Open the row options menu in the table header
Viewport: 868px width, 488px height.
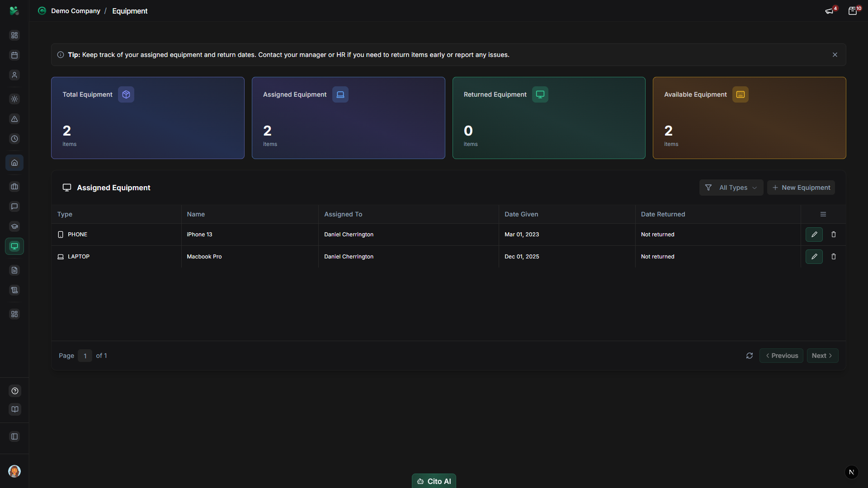tap(822, 214)
